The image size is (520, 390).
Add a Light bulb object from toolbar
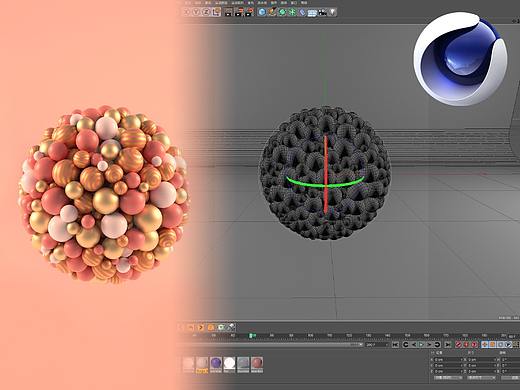(x=332, y=12)
